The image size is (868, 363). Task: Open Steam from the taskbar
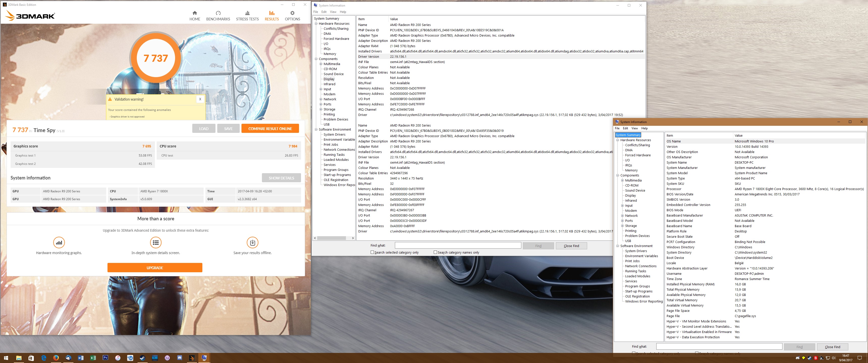(143, 358)
